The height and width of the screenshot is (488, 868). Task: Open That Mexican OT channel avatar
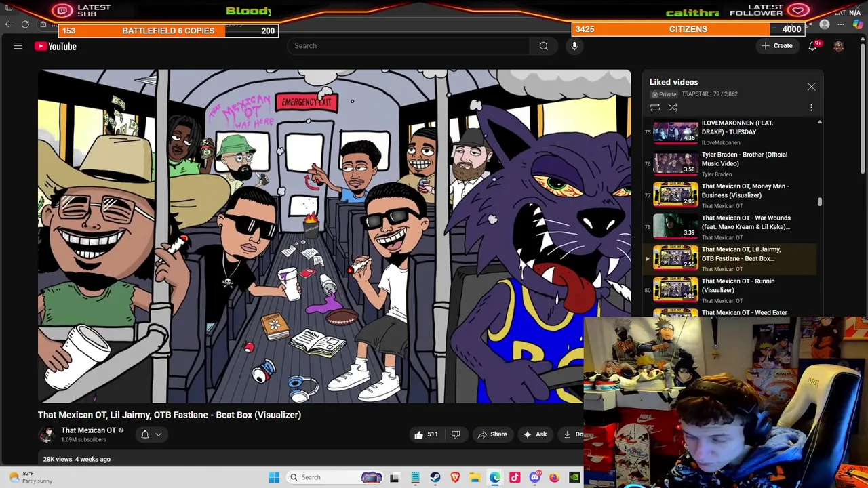pyautogui.click(x=47, y=434)
